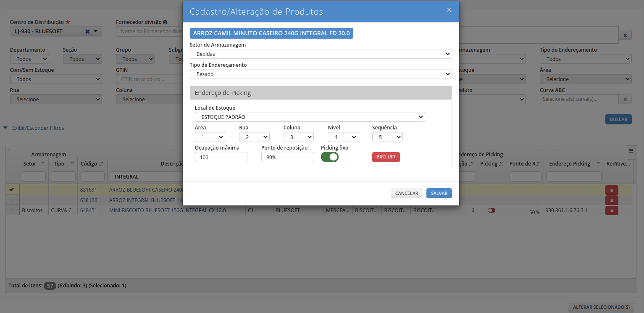Open the Setor de Armazenagem dropdown
The image size is (644, 313).
[x=321, y=54]
